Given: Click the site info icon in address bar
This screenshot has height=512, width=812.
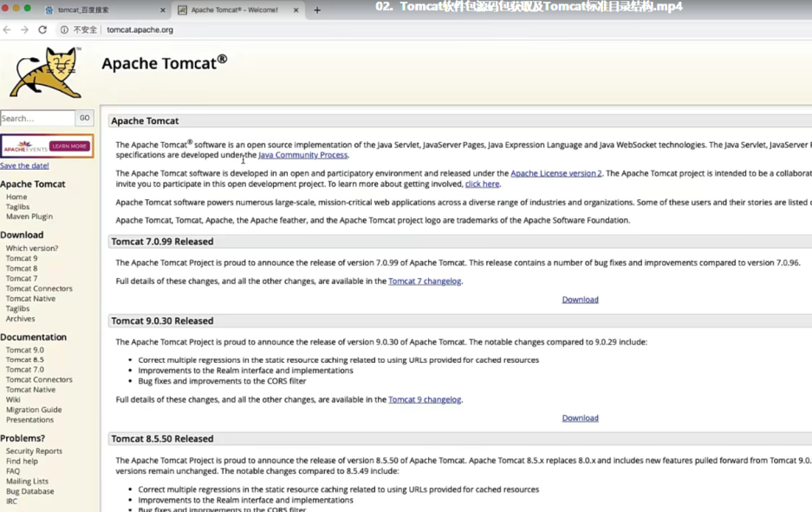Looking at the screenshot, I should tap(64, 29).
